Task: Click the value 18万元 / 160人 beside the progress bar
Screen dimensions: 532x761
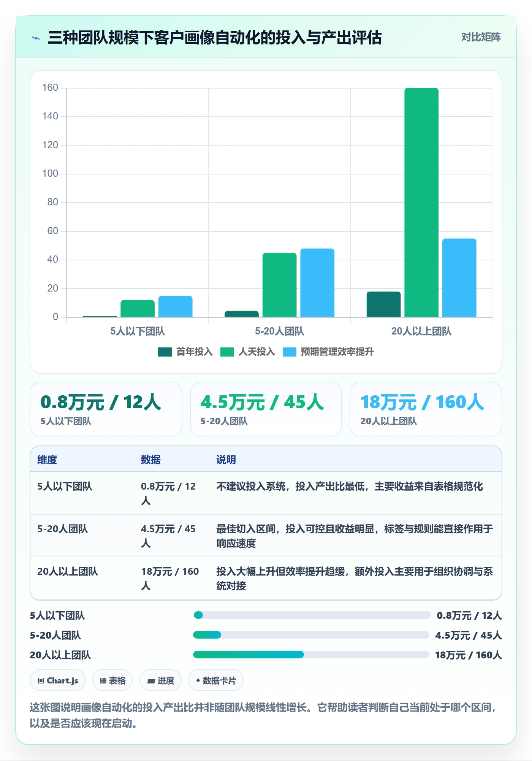Action: (x=469, y=655)
